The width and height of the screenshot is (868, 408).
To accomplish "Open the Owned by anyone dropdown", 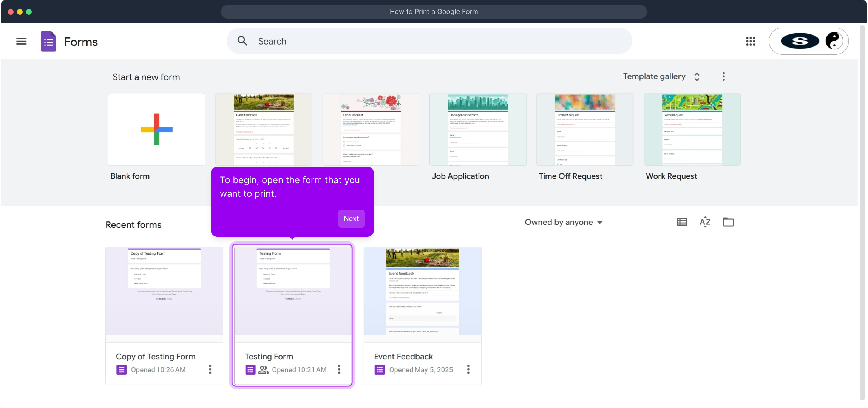I will (563, 222).
